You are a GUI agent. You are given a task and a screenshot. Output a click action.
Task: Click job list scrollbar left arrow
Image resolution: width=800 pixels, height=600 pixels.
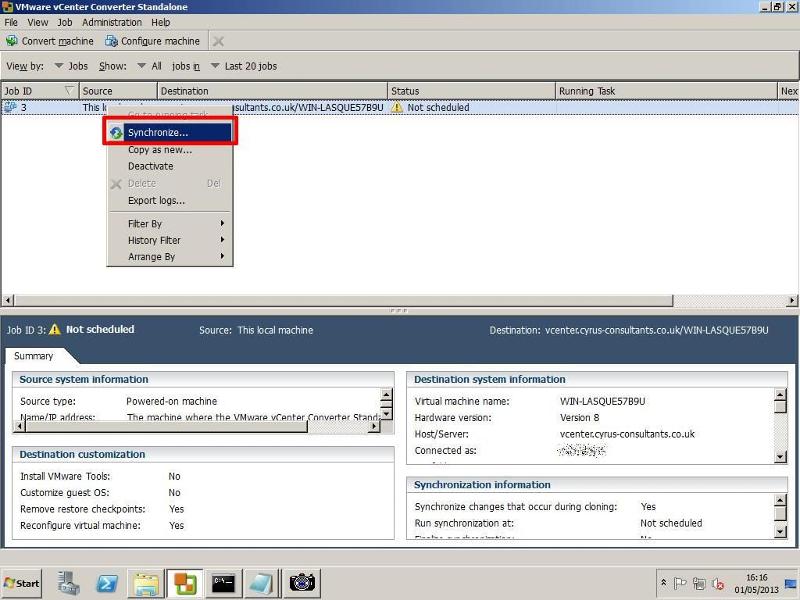click(8, 300)
